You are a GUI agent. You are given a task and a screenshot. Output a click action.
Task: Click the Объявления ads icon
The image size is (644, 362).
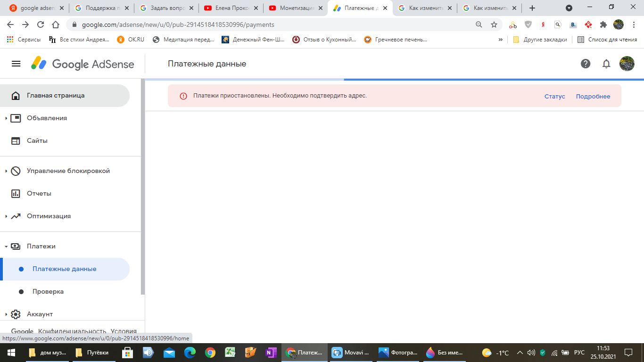point(16,118)
